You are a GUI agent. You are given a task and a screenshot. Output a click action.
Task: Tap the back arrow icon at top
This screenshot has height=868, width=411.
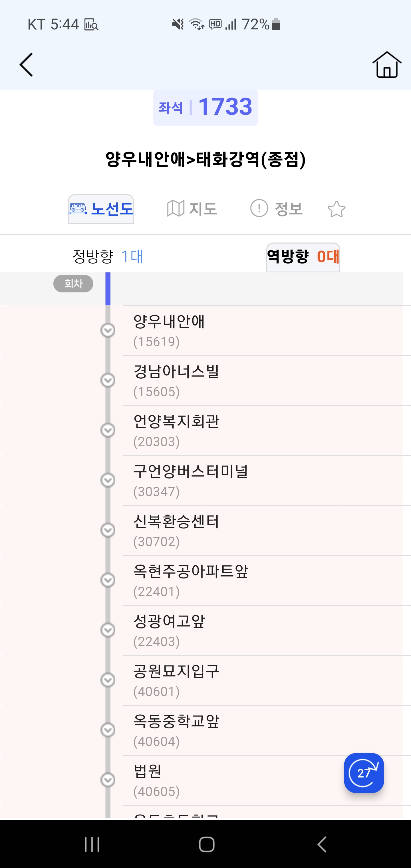coord(26,65)
